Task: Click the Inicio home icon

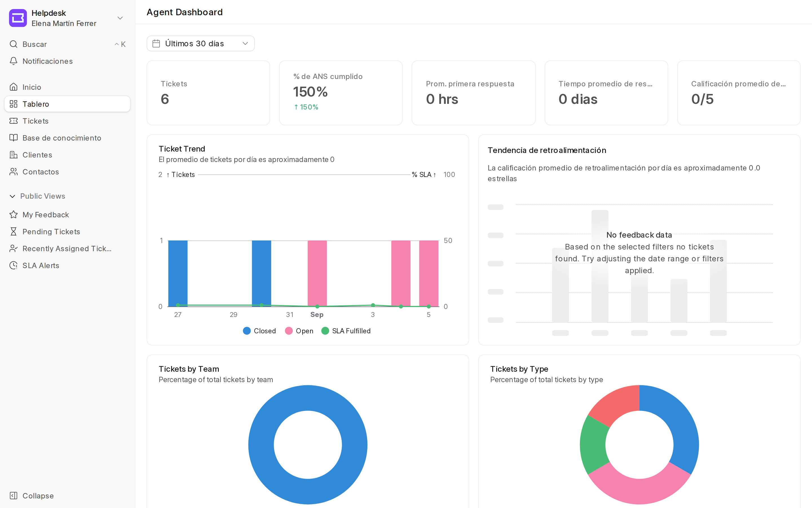Action: [x=14, y=87]
